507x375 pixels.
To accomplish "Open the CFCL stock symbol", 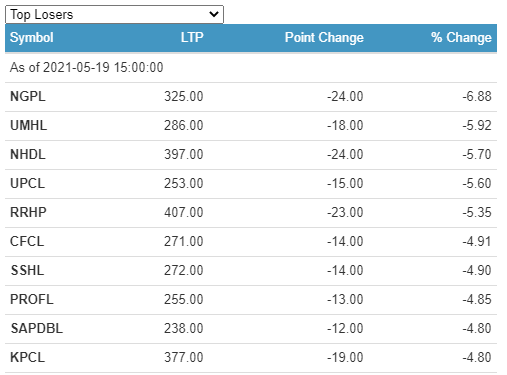I will (27, 241).
